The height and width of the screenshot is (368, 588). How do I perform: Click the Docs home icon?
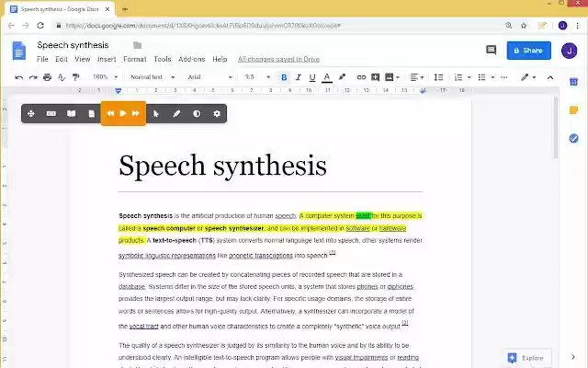tap(19, 51)
